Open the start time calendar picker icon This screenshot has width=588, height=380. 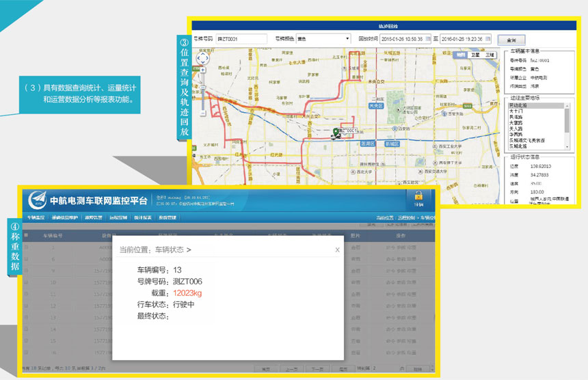[x=428, y=38]
